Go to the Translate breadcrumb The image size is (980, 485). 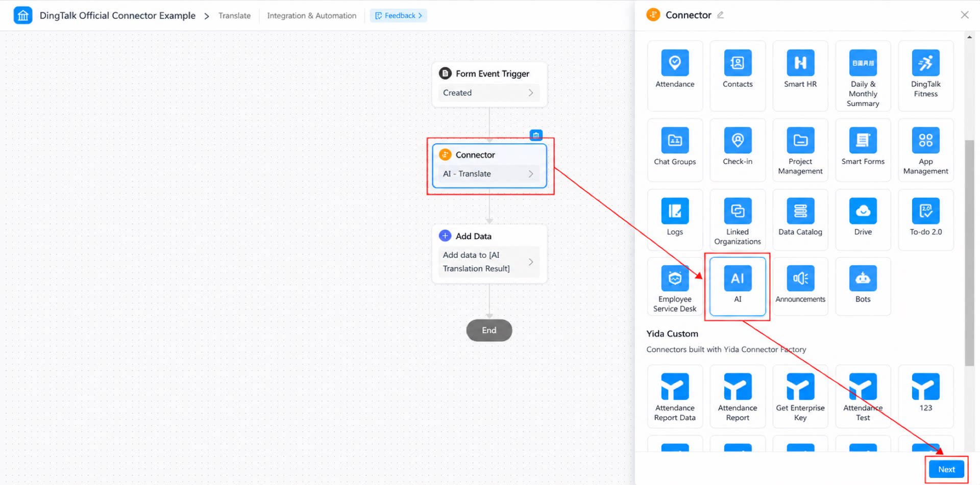point(234,15)
